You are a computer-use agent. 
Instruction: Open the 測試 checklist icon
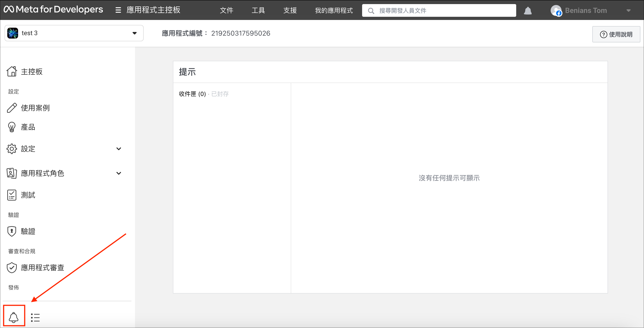click(x=12, y=195)
